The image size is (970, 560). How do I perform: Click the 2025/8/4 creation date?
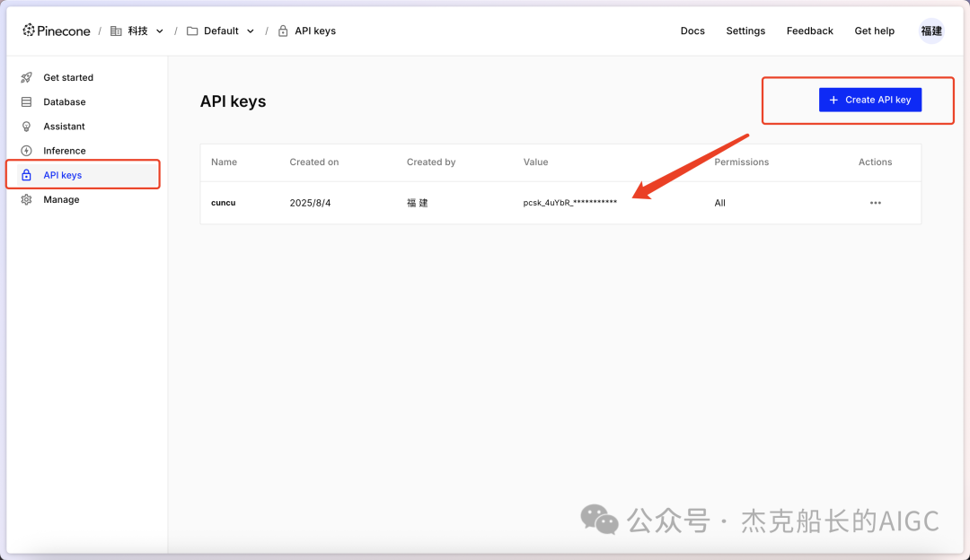[310, 203]
